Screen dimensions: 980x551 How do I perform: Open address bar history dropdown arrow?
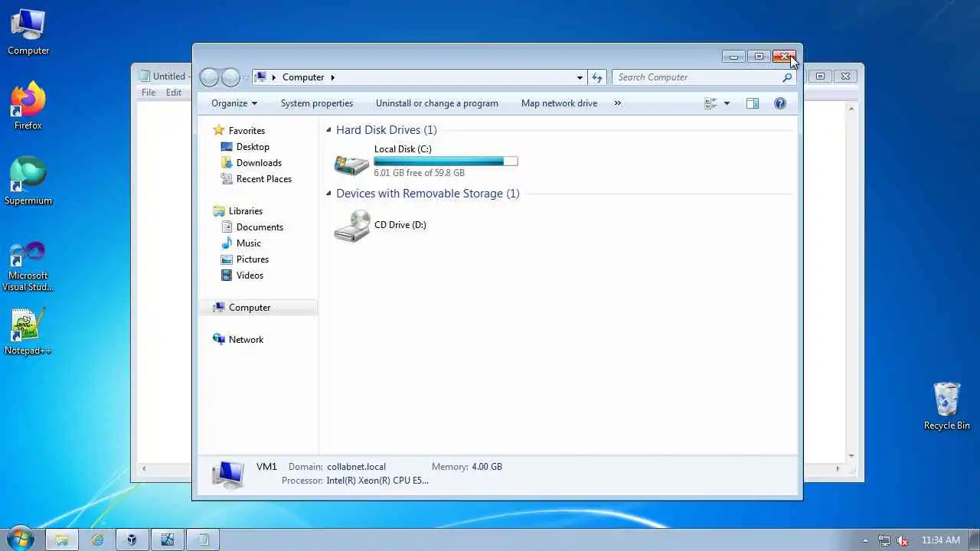580,77
